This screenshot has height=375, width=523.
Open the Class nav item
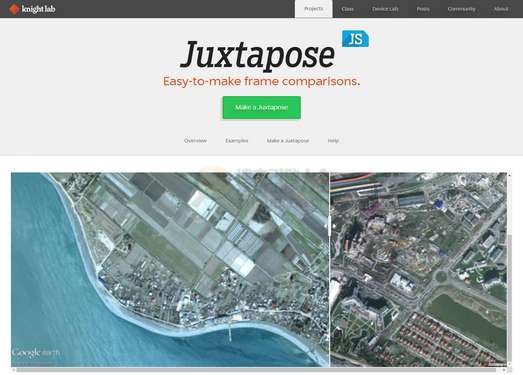(347, 9)
